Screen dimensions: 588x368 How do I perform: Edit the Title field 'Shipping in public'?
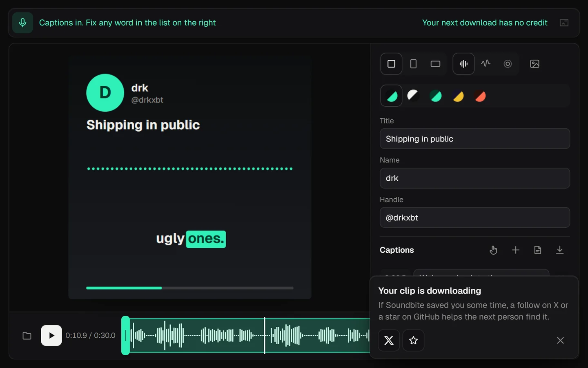(475, 139)
